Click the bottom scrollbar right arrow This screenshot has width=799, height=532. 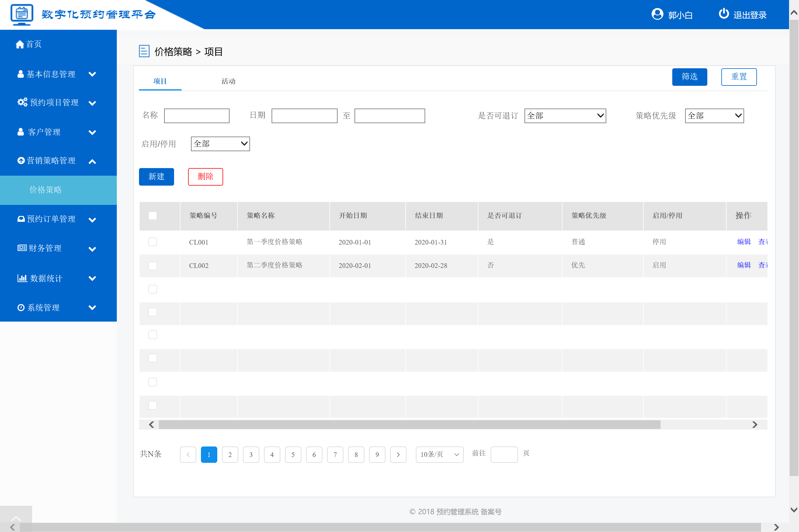776,527
